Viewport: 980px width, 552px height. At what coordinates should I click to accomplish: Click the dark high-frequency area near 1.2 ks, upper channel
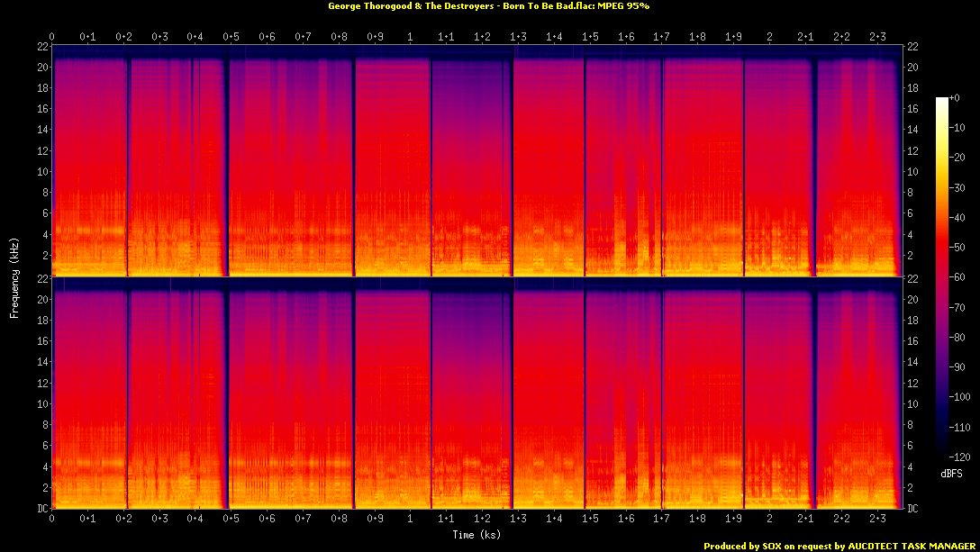pyautogui.click(x=473, y=90)
